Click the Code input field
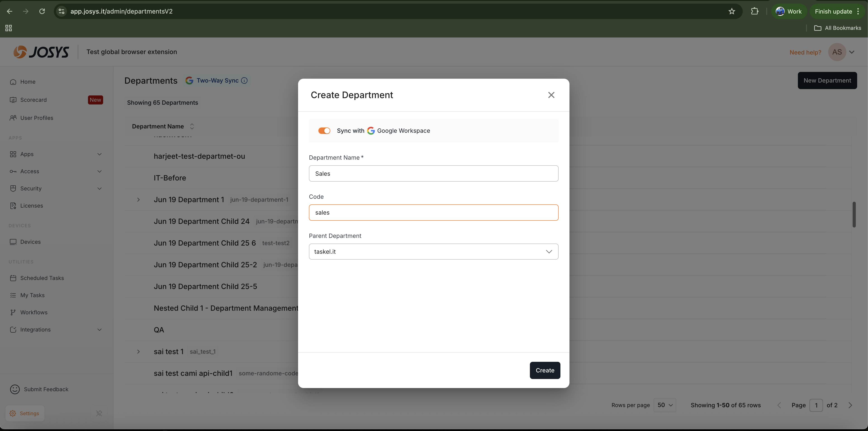Image resolution: width=868 pixels, height=431 pixels. [x=433, y=213]
